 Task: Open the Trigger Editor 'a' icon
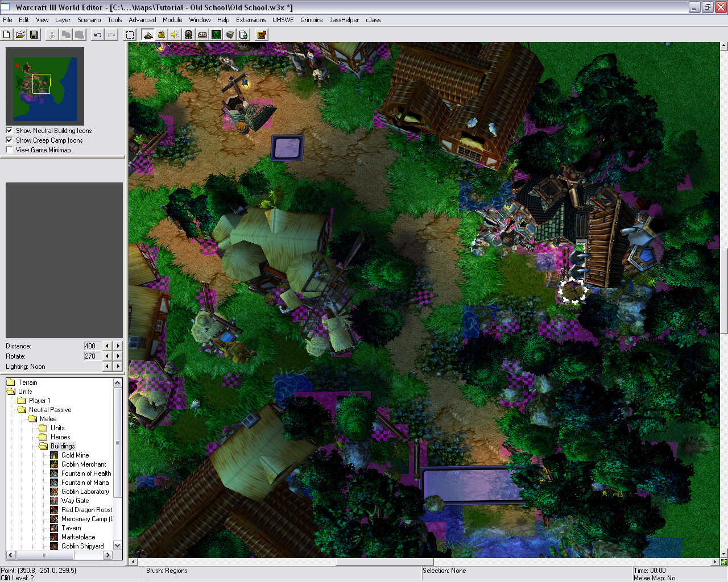click(162, 35)
